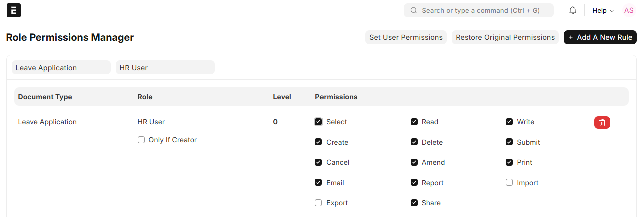Disable the Write permission checkbox
This screenshot has height=217, width=644.
pos(509,122)
